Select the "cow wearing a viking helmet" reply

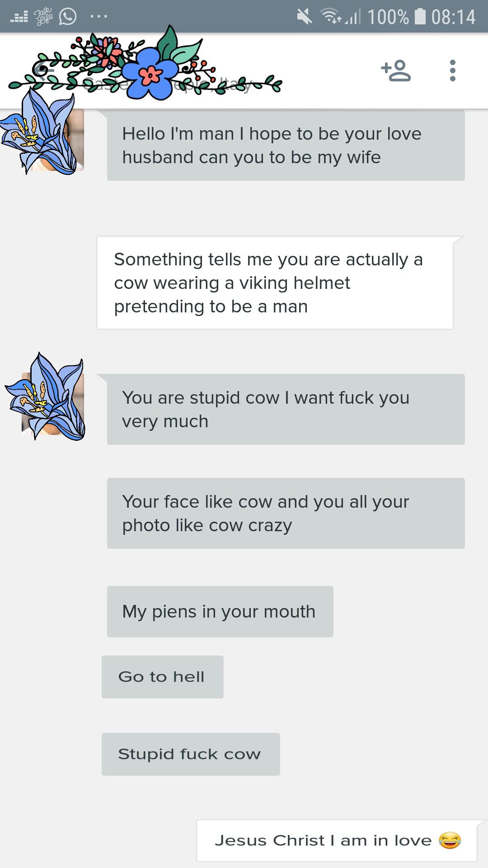275,283
